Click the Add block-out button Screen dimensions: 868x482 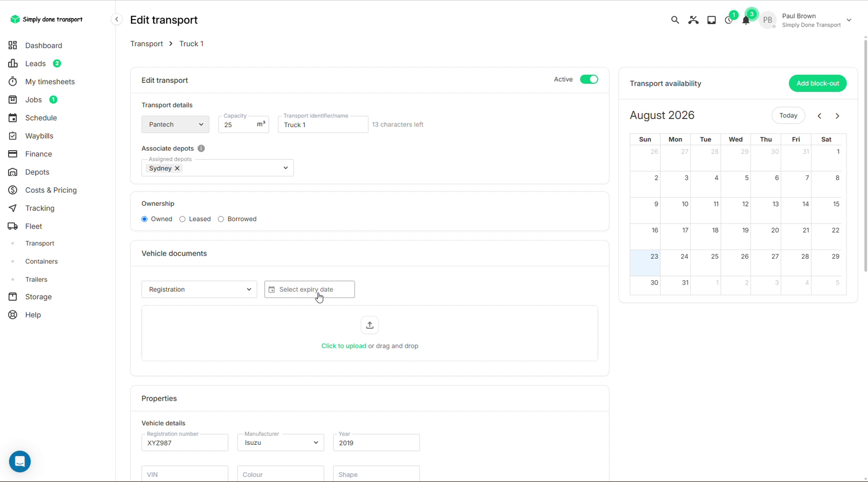817,83
